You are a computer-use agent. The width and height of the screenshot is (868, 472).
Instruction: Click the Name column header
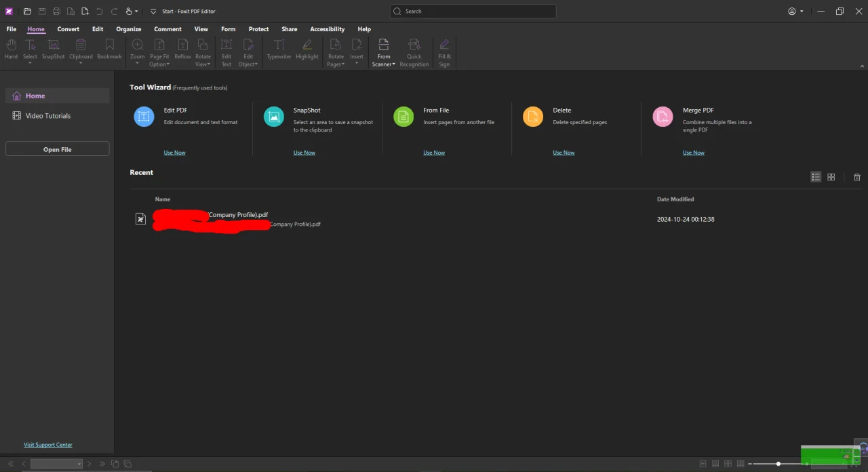163,199
